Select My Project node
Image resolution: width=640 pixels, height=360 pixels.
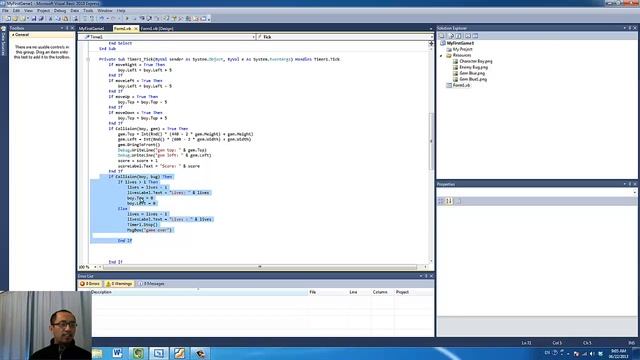(x=462, y=49)
